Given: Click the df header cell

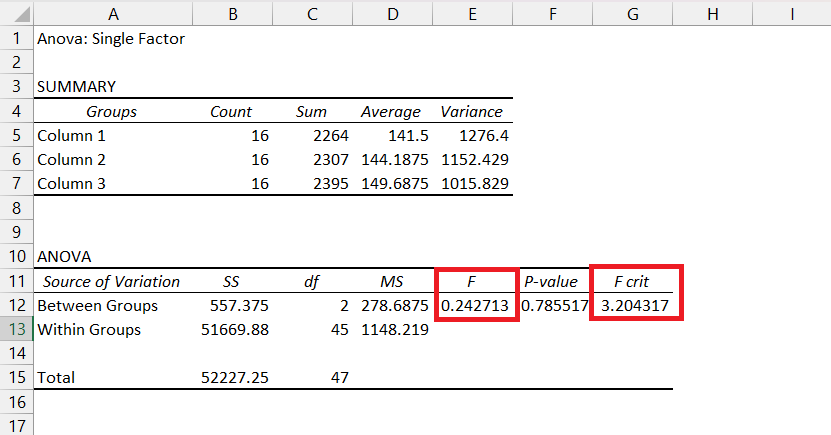Looking at the screenshot, I should [x=311, y=281].
